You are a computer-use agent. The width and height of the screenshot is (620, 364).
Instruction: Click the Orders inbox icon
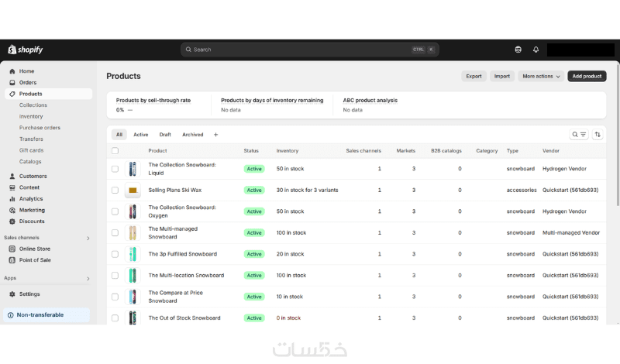coord(12,83)
